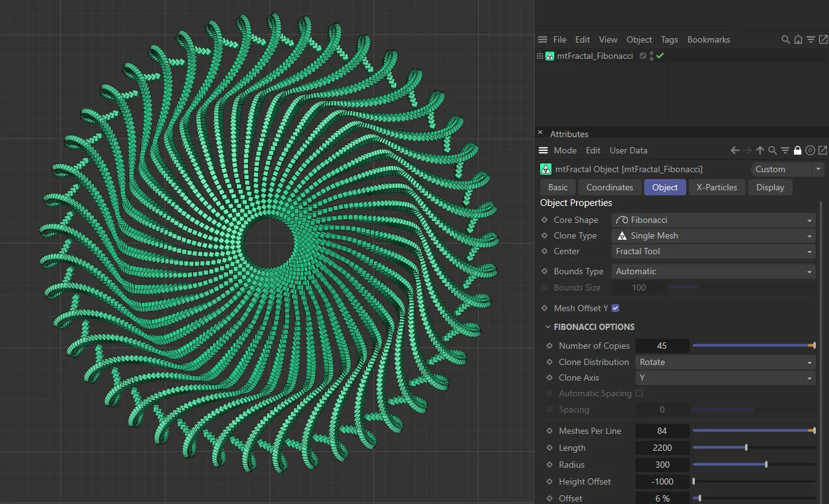
Task: Click the hamburger menu icon beside Mode
Action: [542, 150]
